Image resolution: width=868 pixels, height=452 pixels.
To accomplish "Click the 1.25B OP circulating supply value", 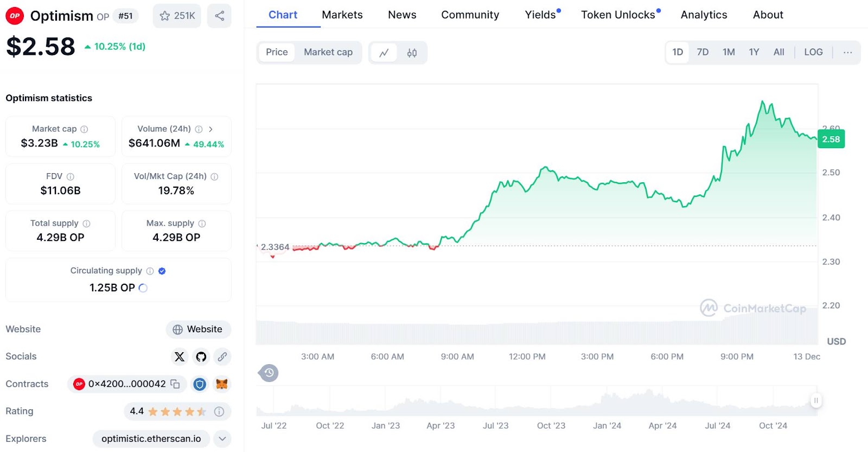I will coord(112,288).
